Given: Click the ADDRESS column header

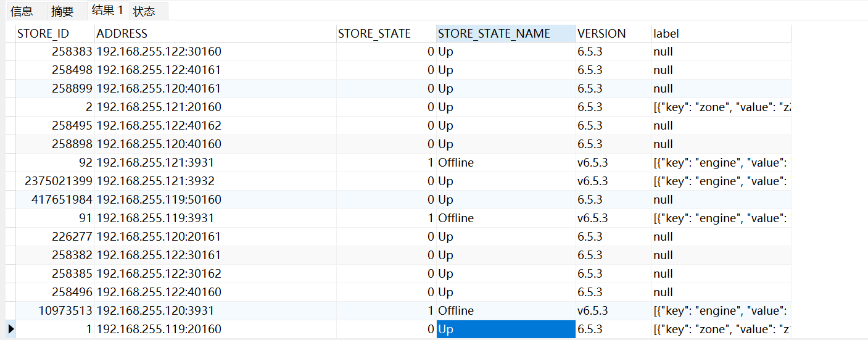Looking at the screenshot, I should point(122,33).
